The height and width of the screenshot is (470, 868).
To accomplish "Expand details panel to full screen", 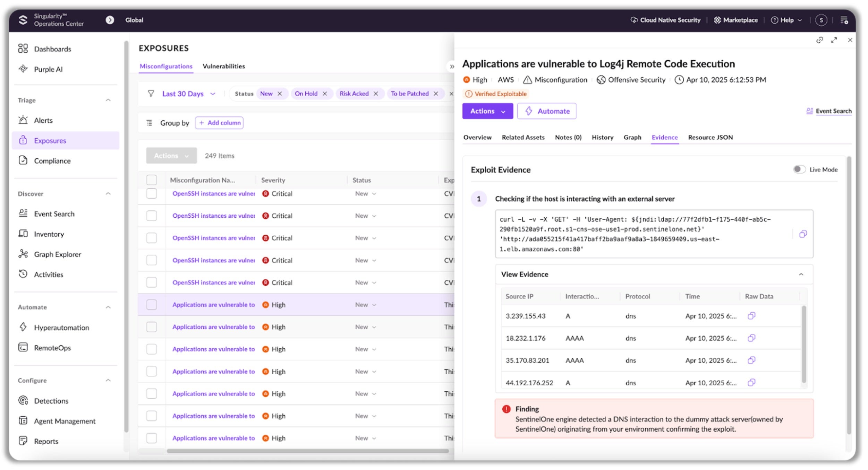I will 834,40.
